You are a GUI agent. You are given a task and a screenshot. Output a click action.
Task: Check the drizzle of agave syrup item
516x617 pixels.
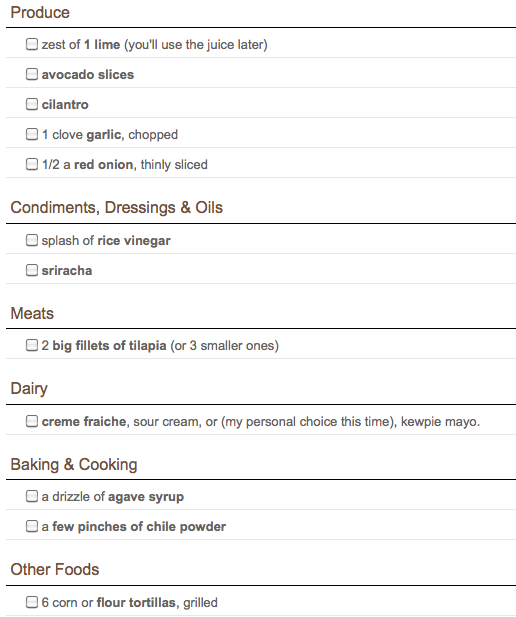(x=32, y=496)
